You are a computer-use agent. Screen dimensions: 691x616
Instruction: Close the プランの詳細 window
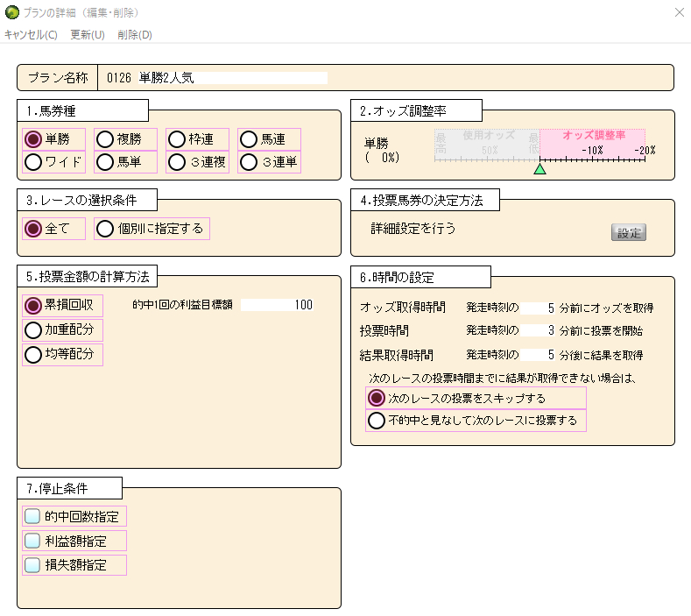tap(679, 12)
